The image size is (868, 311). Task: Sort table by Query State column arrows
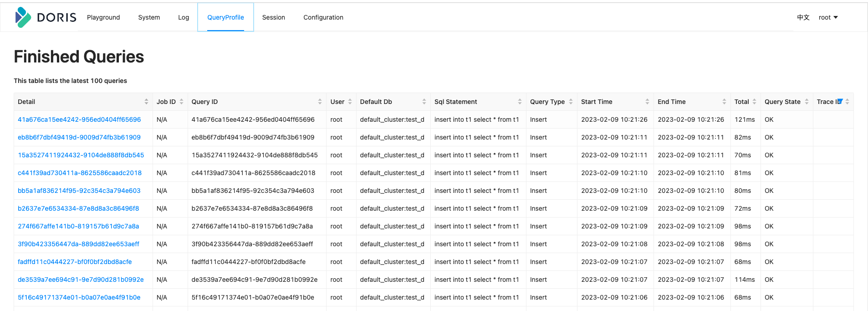tap(807, 102)
